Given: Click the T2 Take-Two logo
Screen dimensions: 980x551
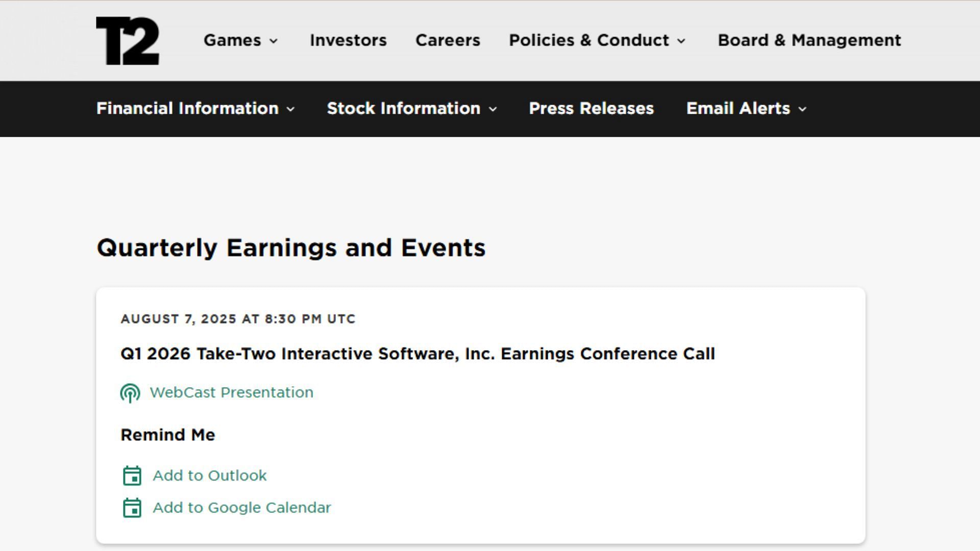Looking at the screenshot, I should (128, 41).
